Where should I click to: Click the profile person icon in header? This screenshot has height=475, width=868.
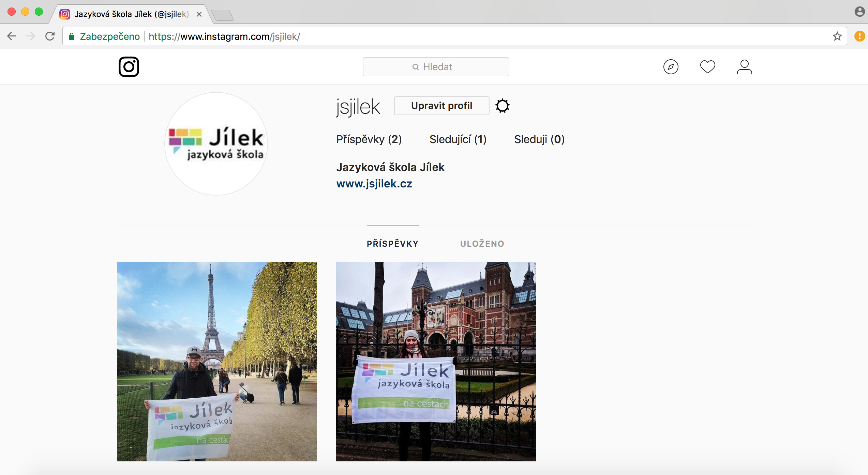[x=744, y=67]
